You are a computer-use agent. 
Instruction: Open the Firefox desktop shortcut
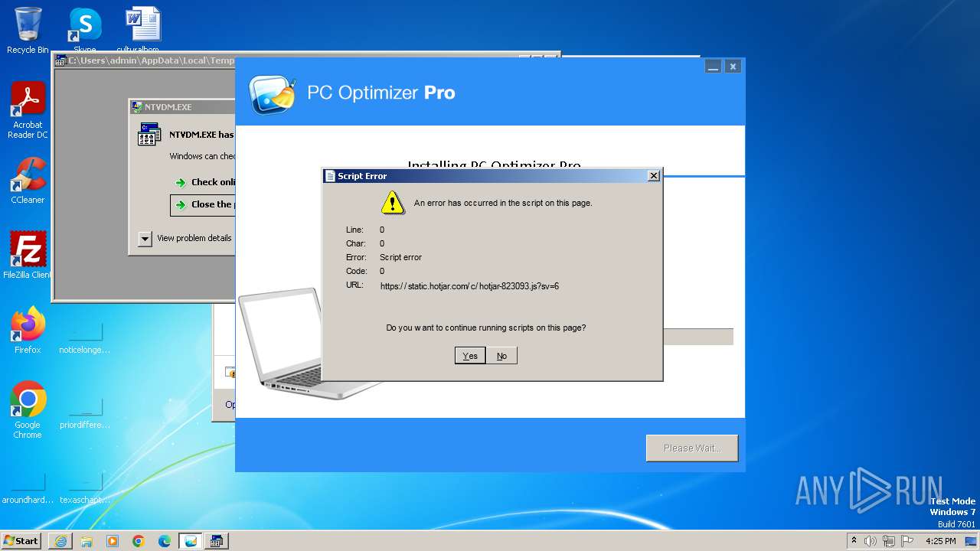tap(28, 331)
